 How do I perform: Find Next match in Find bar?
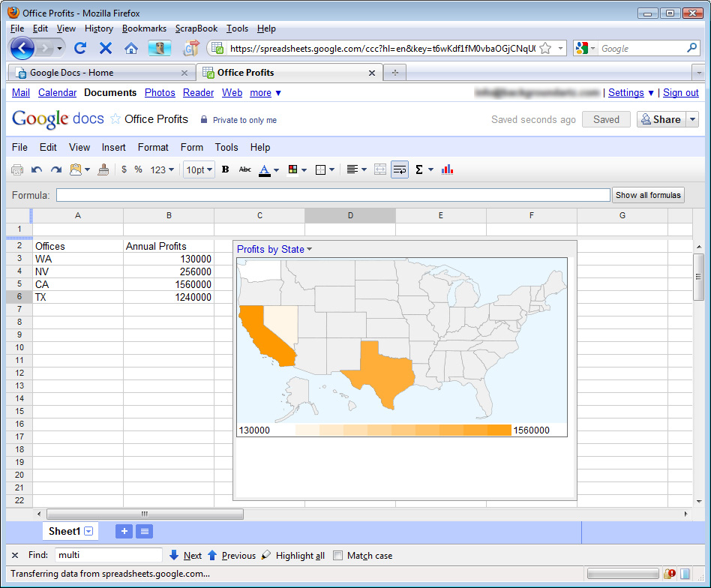pos(185,555)
